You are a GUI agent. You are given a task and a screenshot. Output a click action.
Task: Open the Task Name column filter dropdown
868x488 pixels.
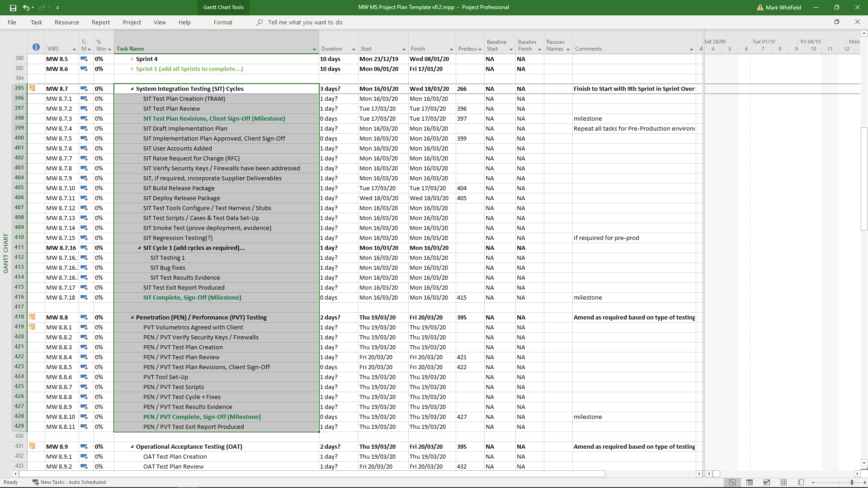click(314, 49)
